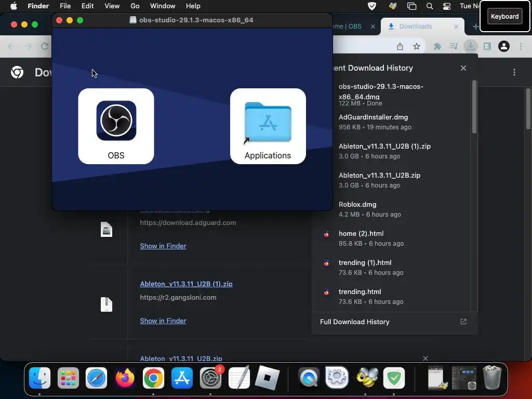This screenshot has width=532, height=399.
Task: Open Google Chrome from the Dock
Action: pyautogui.click(x=153, y=378)
